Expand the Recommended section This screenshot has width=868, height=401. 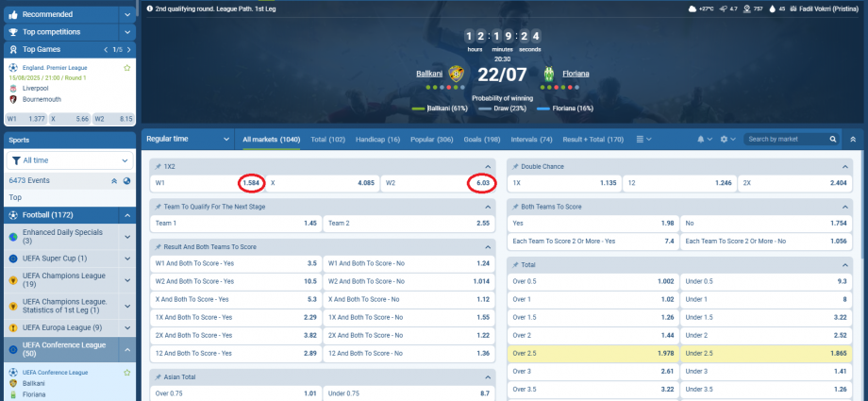(128, 14)
